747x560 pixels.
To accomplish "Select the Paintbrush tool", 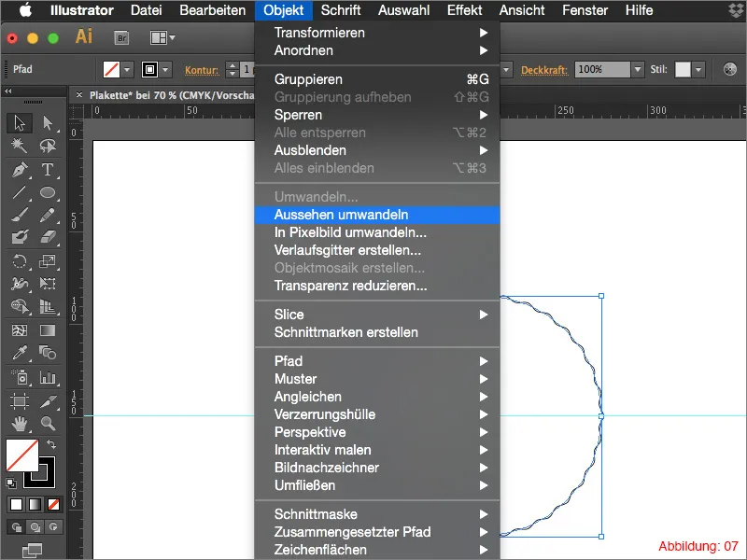I will click(x=20, y=216).
